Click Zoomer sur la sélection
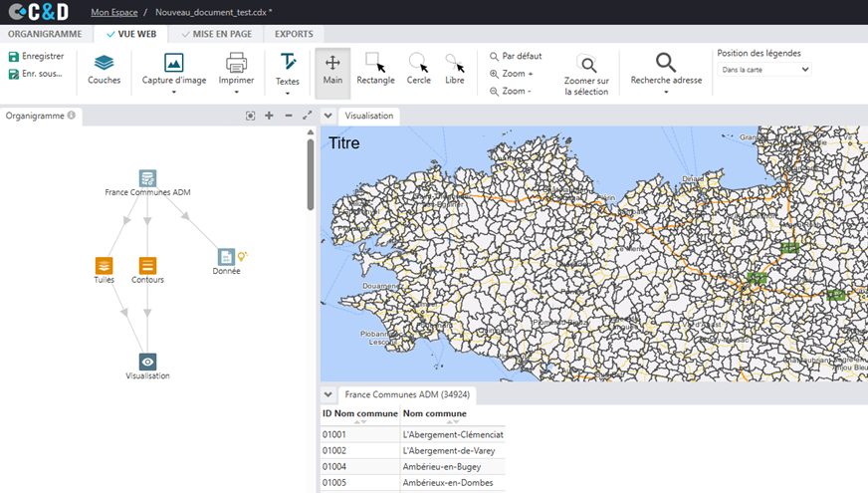868x493 pixels. click(x=586, y=75)
